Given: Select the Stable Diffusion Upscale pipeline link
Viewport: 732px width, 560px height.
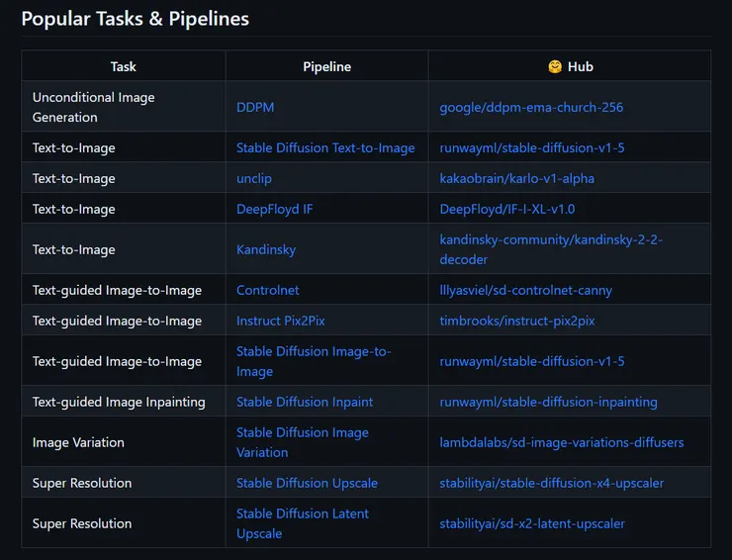Looking at the screenshot, I should tap(307, 483).
